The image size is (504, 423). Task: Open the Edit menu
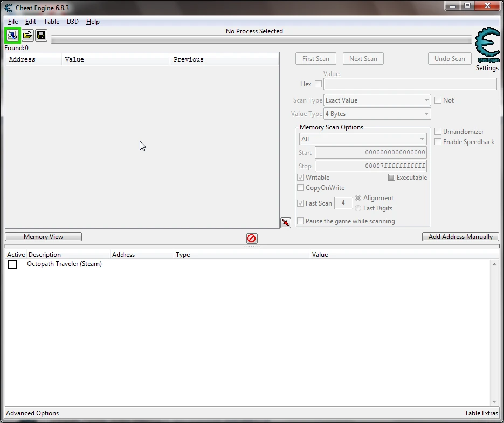[31, 22]
